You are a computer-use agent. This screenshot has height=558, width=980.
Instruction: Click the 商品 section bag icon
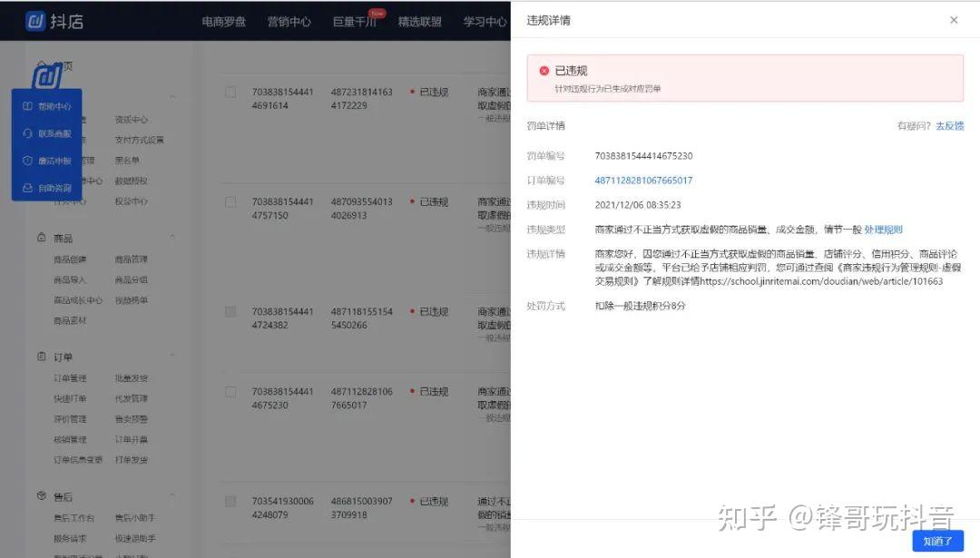point(41,238)
